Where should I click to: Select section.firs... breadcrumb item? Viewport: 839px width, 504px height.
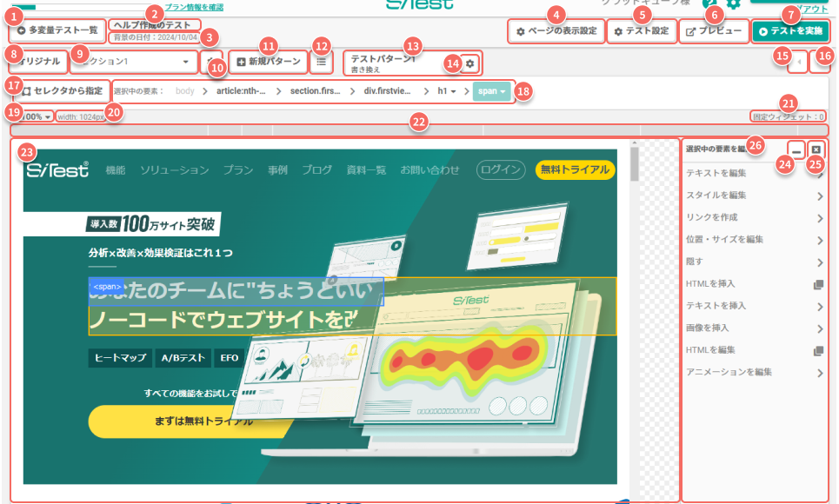[315, 91]
